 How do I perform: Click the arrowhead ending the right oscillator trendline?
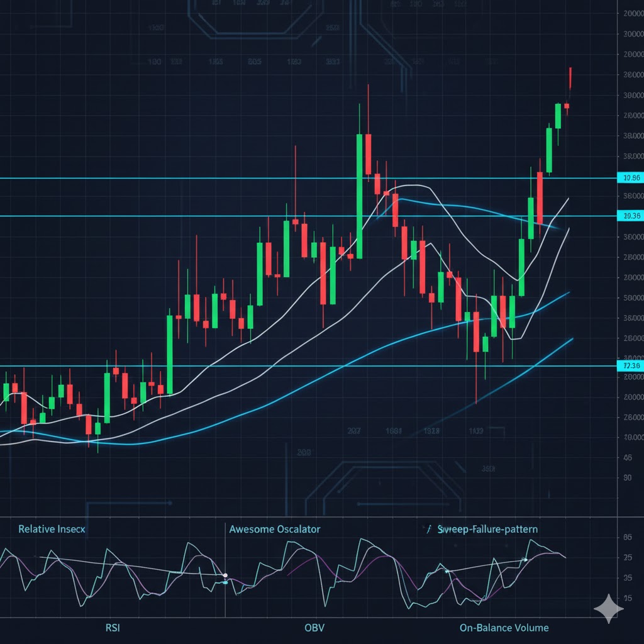point(525,559)
